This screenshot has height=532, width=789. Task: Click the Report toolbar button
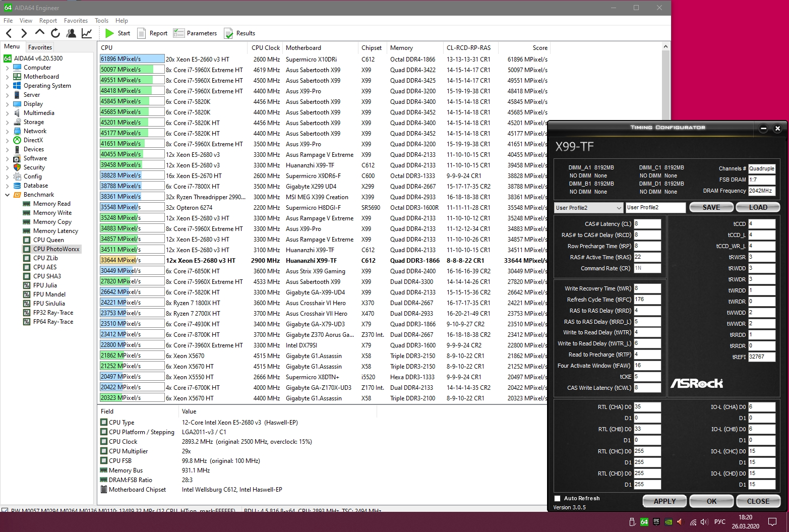pos(152,33)
